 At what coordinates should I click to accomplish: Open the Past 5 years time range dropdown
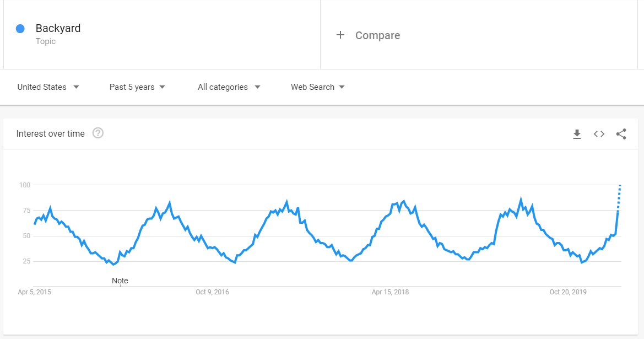137,87
